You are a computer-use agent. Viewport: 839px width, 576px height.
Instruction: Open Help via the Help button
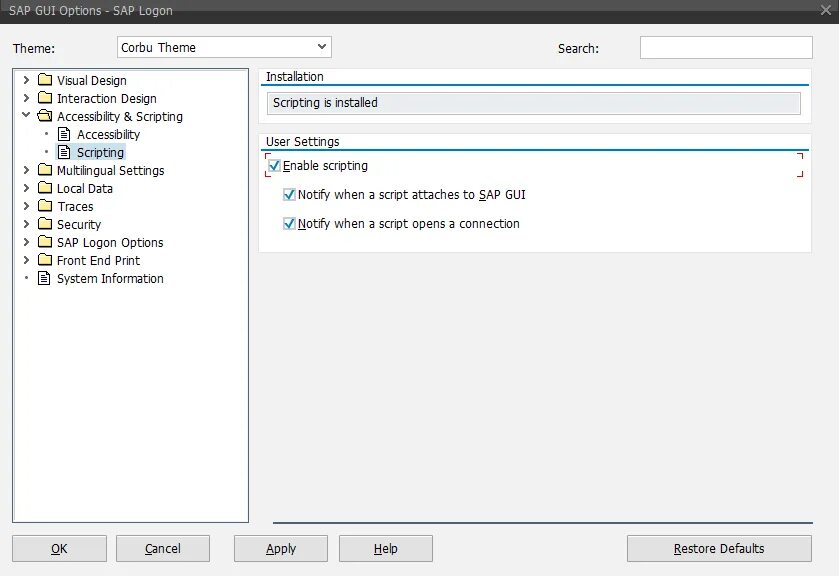(386, 548)
